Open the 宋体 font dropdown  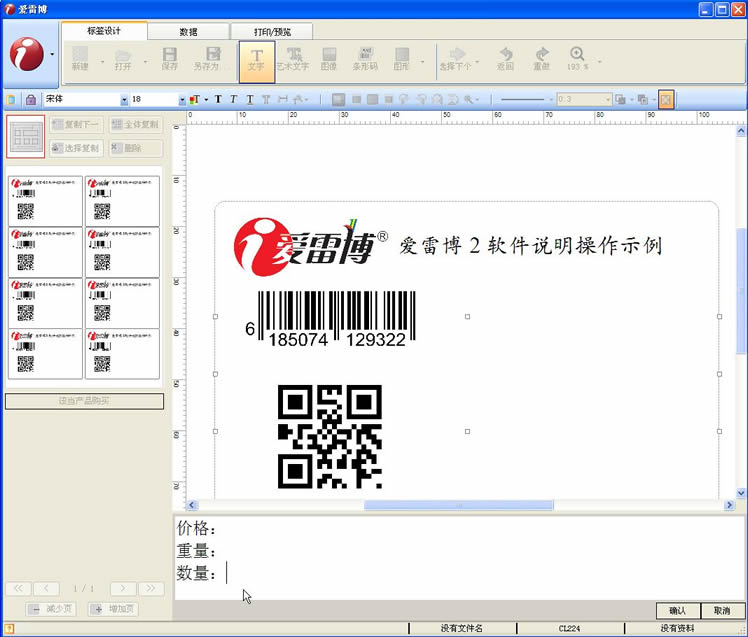click(x=124, y=100)
